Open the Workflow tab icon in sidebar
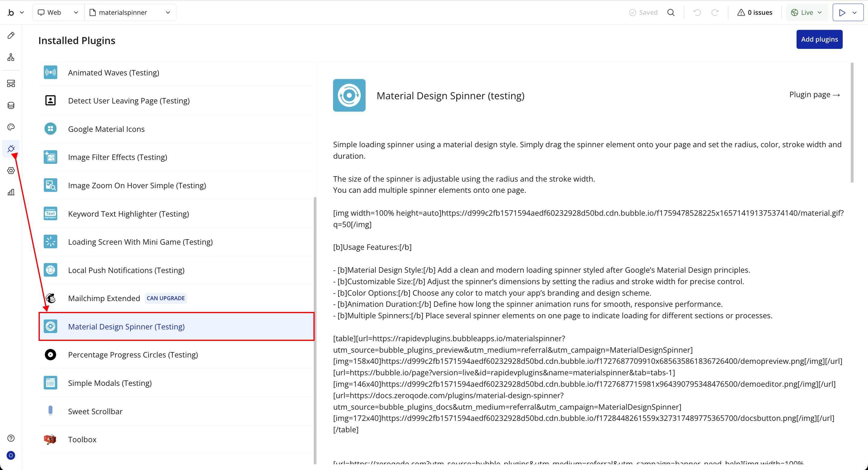The width and height of the screenshot is (868, 470). click(11, 57)
